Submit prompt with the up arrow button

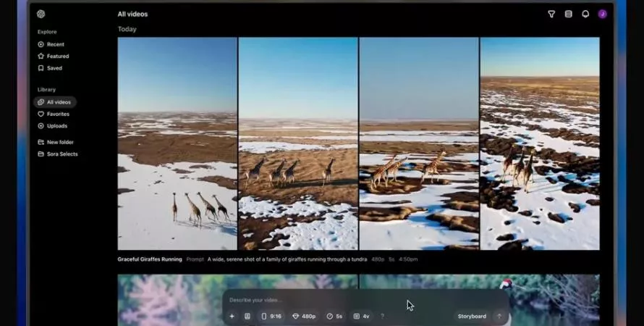click(499, 316)
